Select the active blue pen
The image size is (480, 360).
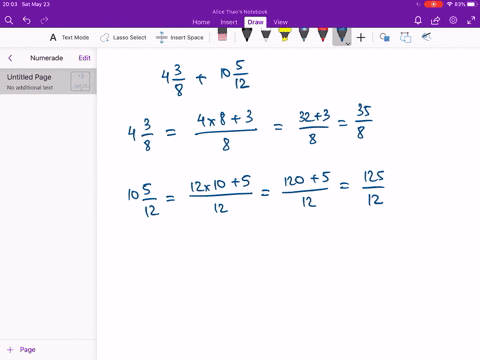coord(341,36)
